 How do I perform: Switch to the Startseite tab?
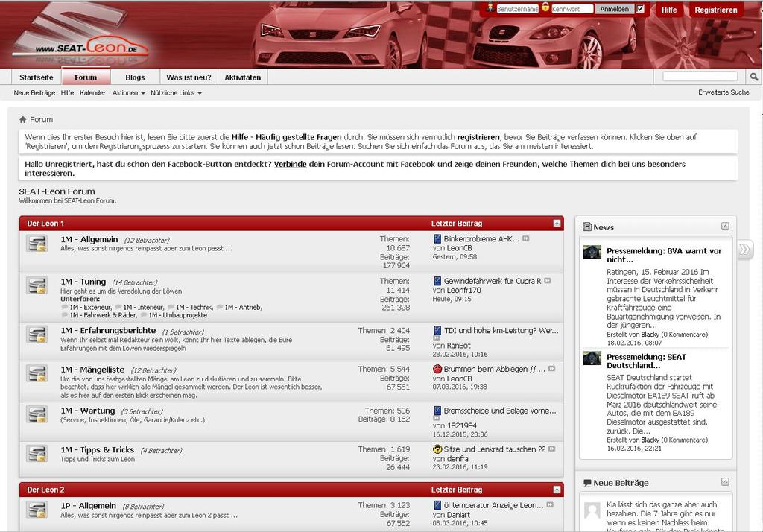(37, 77)
